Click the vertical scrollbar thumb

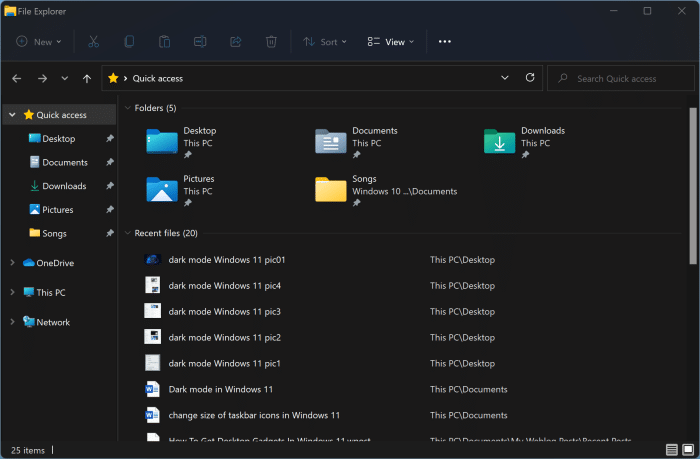click(x=692, y=186)
